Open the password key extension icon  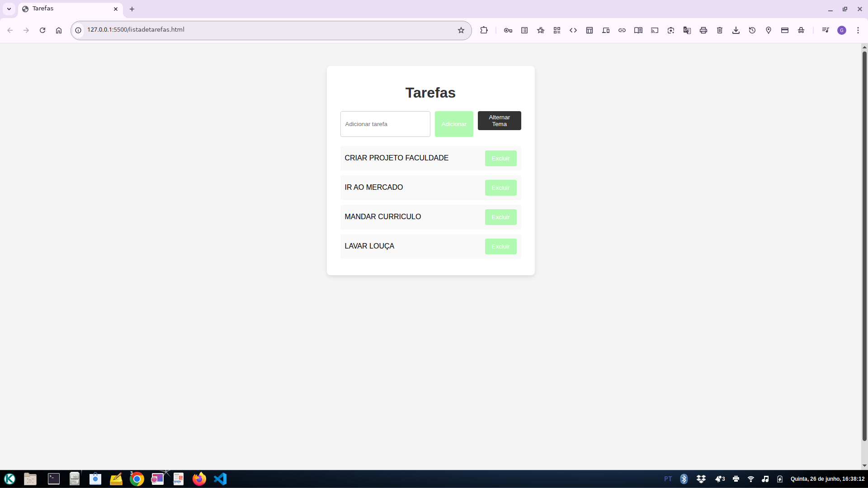(x=508, y=30)
